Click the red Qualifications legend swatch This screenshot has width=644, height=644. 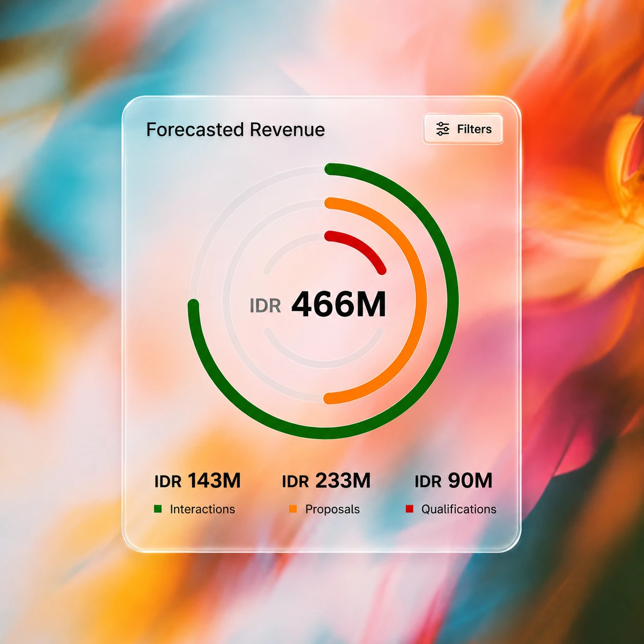409,509
